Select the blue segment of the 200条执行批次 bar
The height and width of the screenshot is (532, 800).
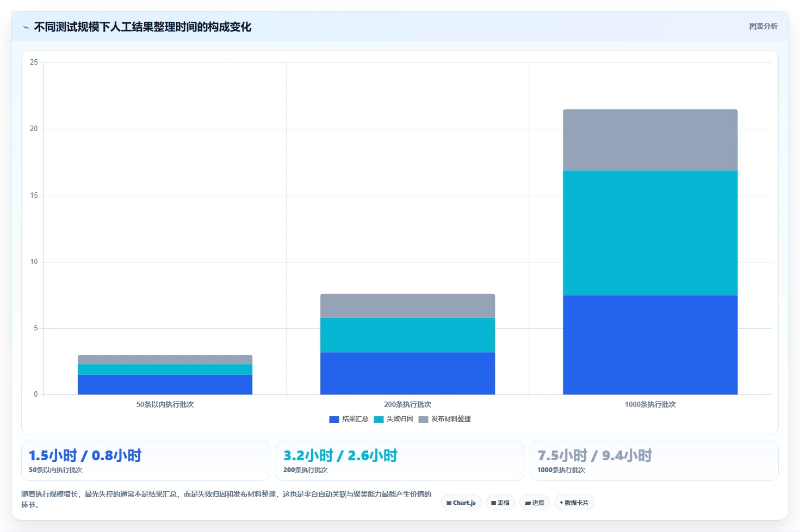point(407,373)
